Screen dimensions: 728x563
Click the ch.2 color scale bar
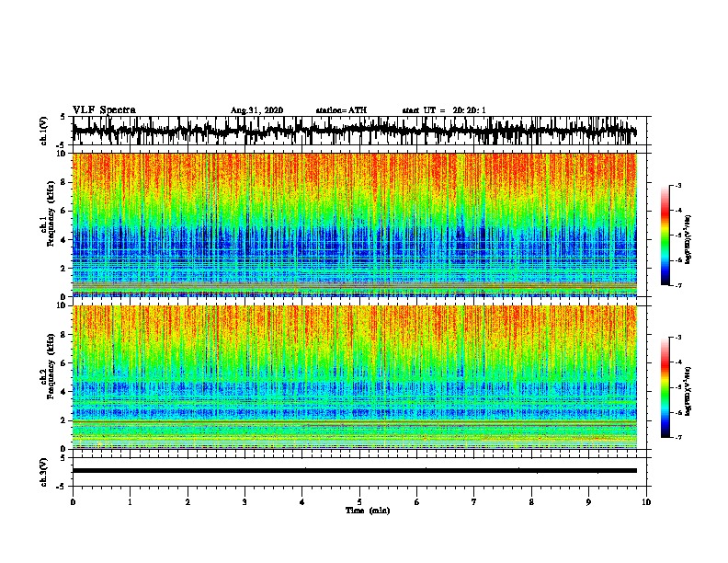coord(665,387)
